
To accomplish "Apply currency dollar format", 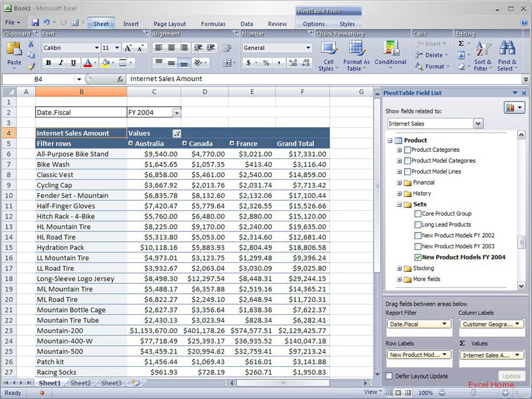I will click(248, 63).
